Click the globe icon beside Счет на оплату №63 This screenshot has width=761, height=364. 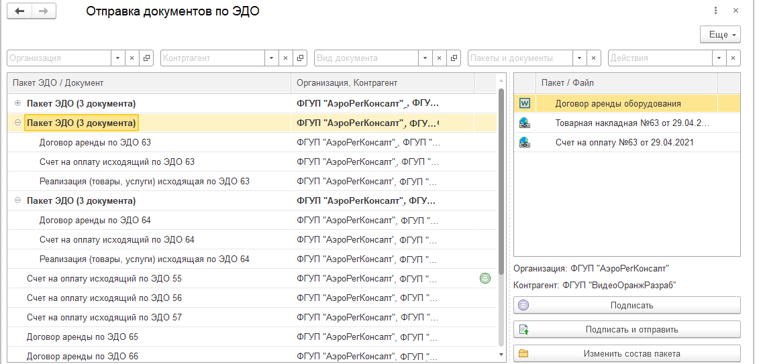point(525,142)
